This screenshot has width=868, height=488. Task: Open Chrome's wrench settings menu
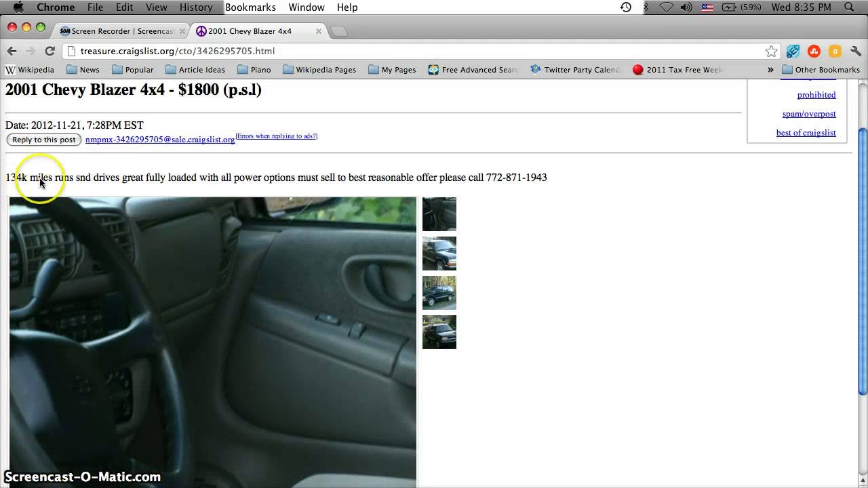point(856,51)
